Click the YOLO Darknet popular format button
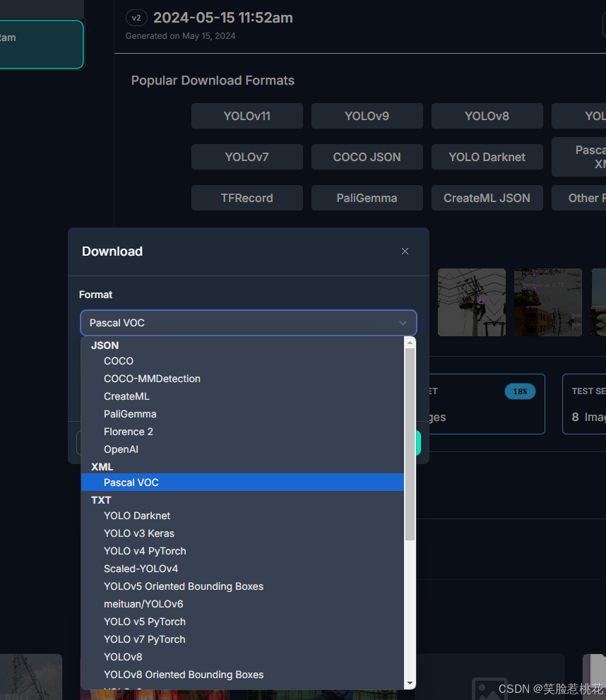 (x=487, y=157)
